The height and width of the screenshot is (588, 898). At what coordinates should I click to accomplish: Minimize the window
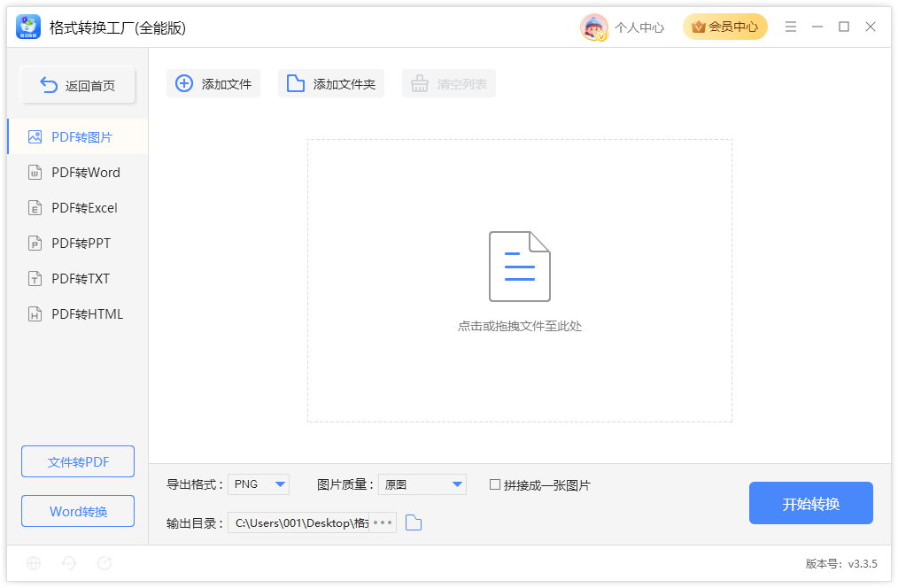point(817,27)
